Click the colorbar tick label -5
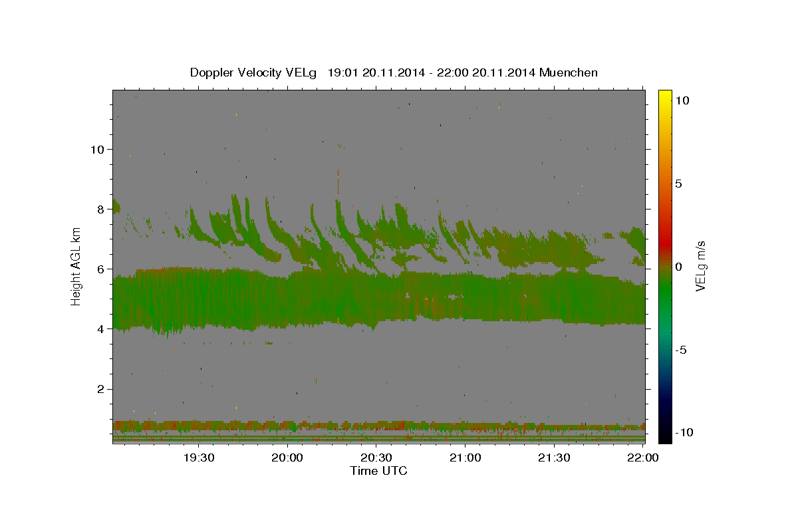Image resolution: width=798 pixels, height=532 pixels. (x=680, y=350)
